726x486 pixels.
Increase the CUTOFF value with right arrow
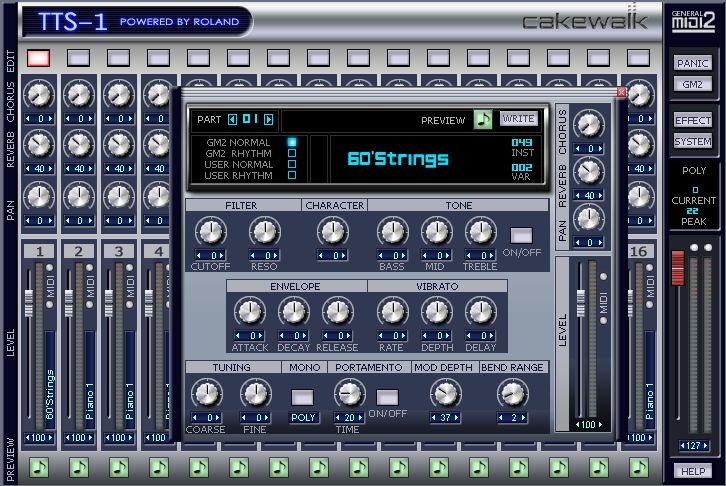click(222, 255)
